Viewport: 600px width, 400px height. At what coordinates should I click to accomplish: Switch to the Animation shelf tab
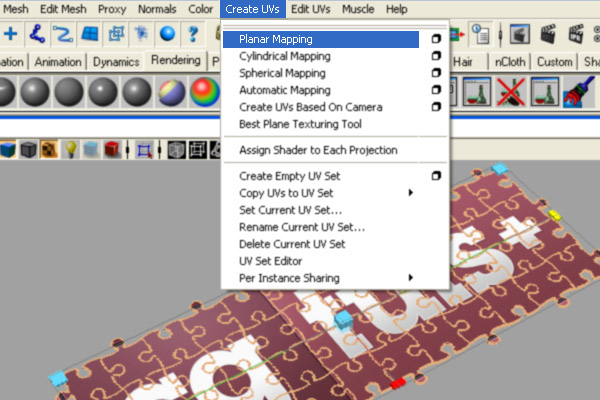coord(58,62)
